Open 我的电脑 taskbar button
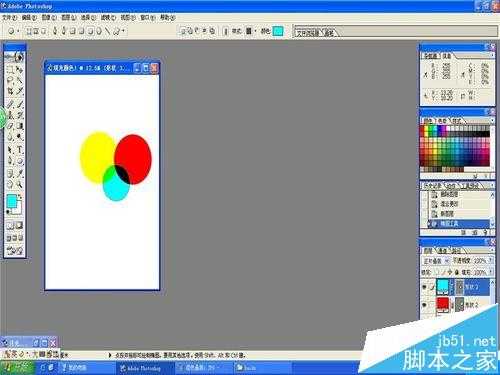Viewport: 500px width, 375px height. click(x=87, y=368)
